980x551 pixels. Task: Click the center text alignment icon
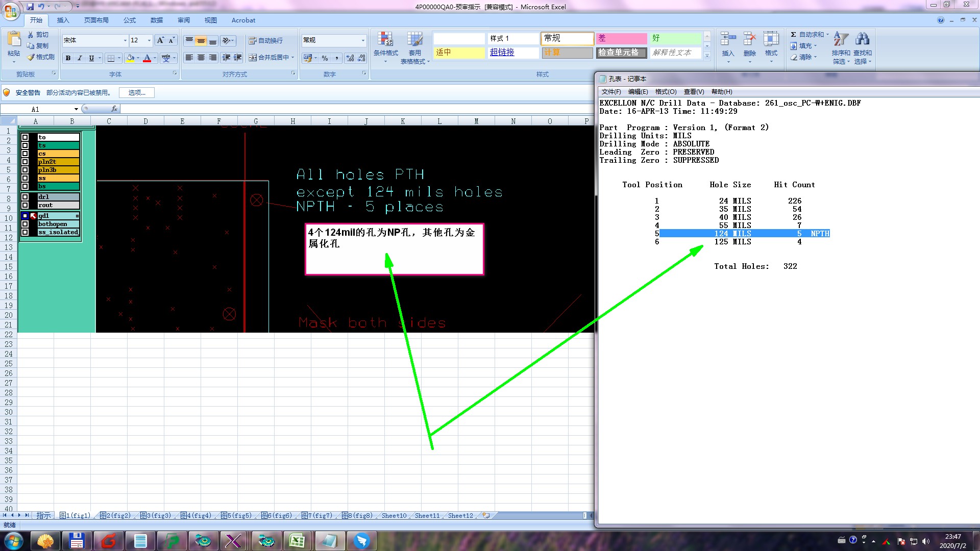201,58
